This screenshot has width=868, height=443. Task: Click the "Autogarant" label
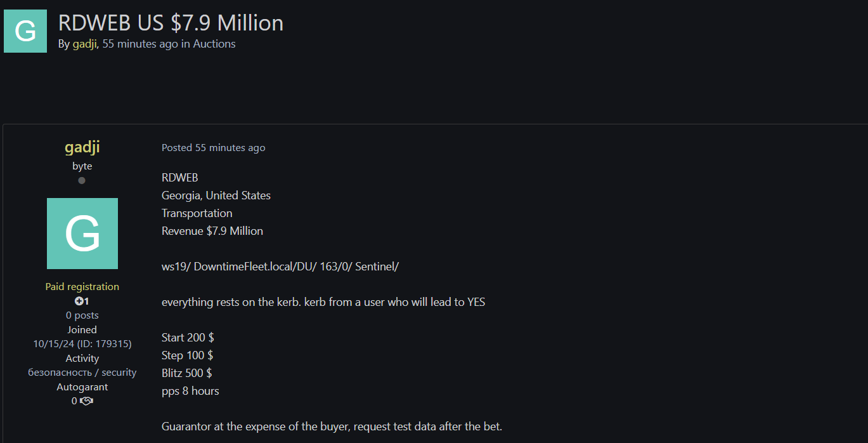(82, 387)
